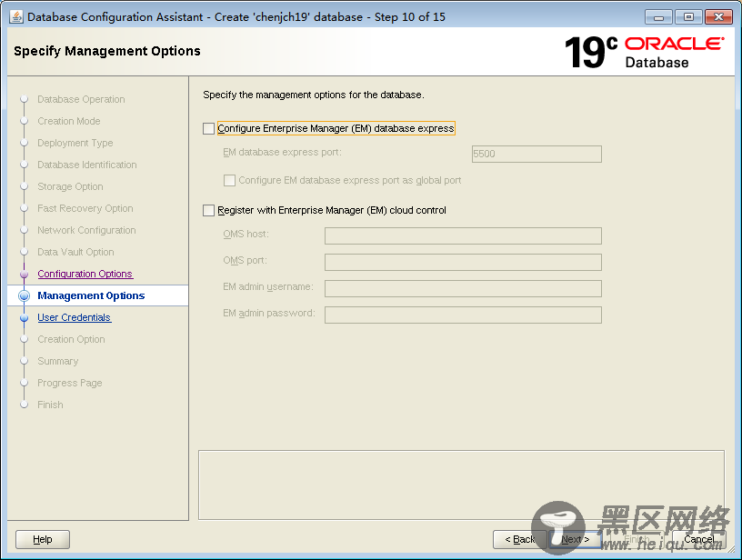Click the Management Options step bullet icon

(25, 296)
